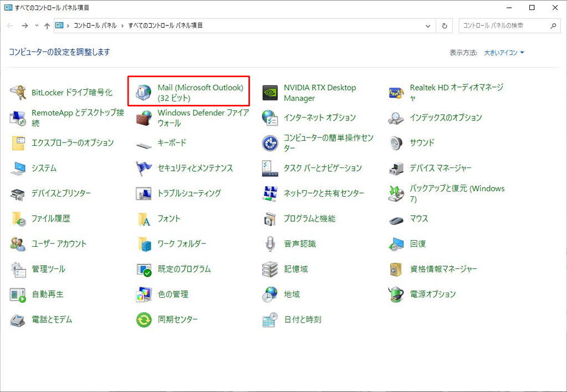567x392 pixels.
Task: Open Realtek HD オーディオマネージャ icon
Action: tap(396, 93)
